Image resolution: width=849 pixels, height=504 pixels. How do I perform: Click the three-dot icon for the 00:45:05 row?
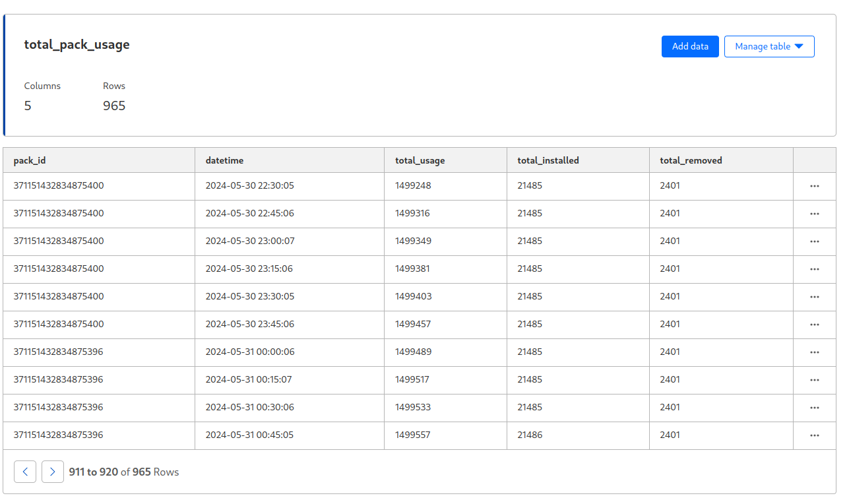click(x=814, y=435)
